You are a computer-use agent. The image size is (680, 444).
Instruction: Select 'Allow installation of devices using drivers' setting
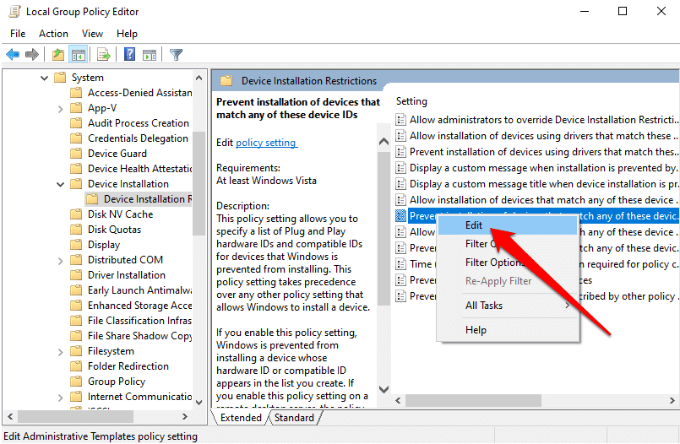coord(543,136)
